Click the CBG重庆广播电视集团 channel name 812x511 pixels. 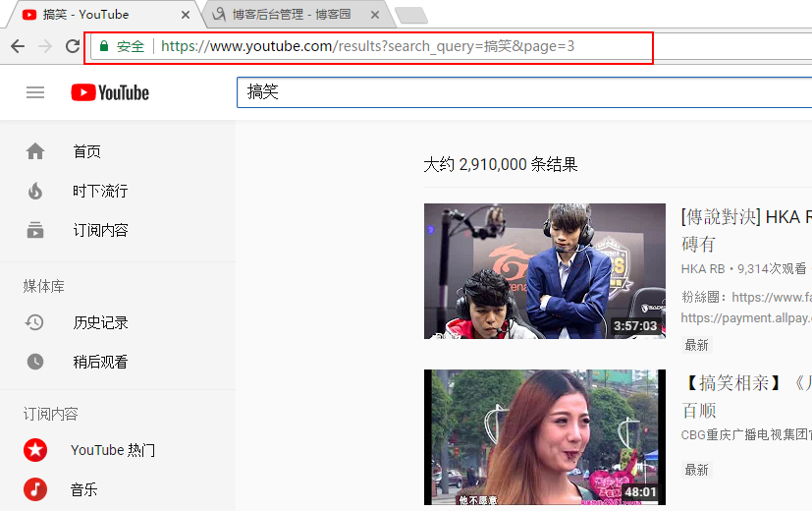tap(746, 434)
